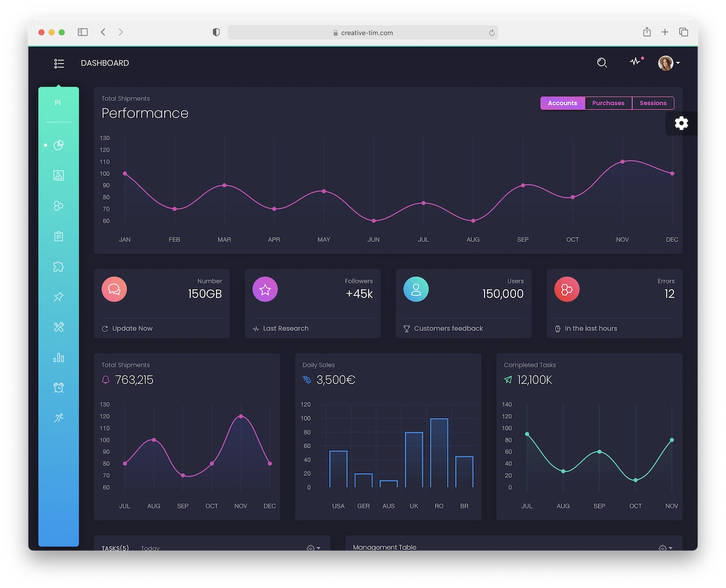The image size is (726, 588).
Task: Click the PI logo in sidebar
Action: coord(58,103)
